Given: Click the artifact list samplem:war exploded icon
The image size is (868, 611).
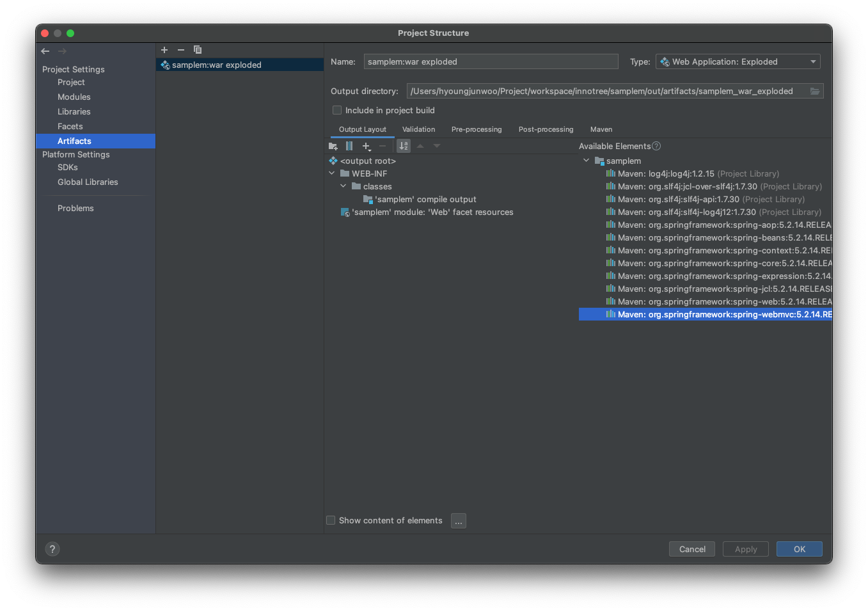Looking at the screenshot, I should [x=165, y=65].
